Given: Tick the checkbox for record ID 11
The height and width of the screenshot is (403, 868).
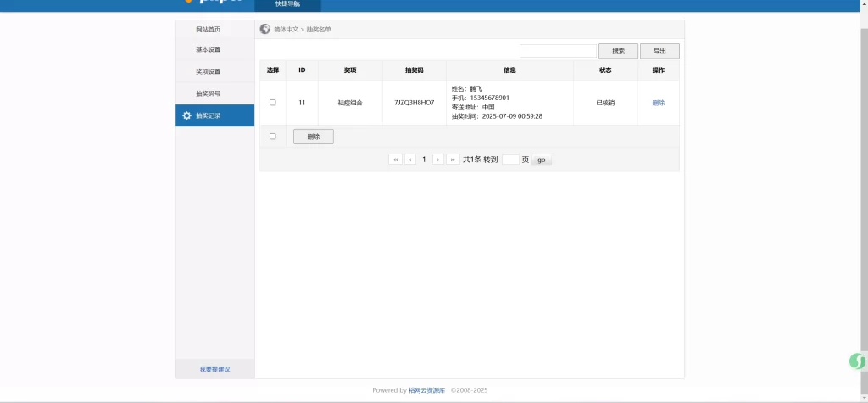Looking at the screenshot, I should pos(272,103).
